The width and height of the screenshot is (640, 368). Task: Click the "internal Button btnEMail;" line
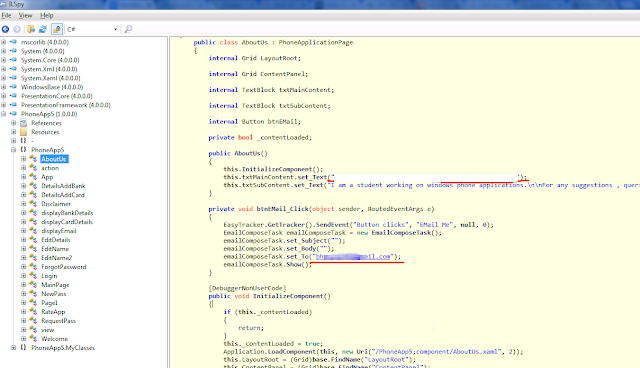pyautogui.click(x=255, y=121)
